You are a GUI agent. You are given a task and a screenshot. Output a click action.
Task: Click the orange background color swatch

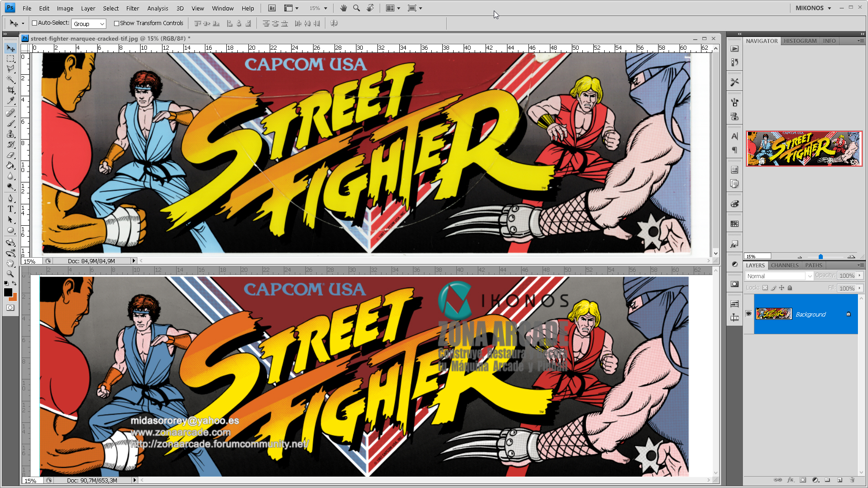(x=15, y=298)
